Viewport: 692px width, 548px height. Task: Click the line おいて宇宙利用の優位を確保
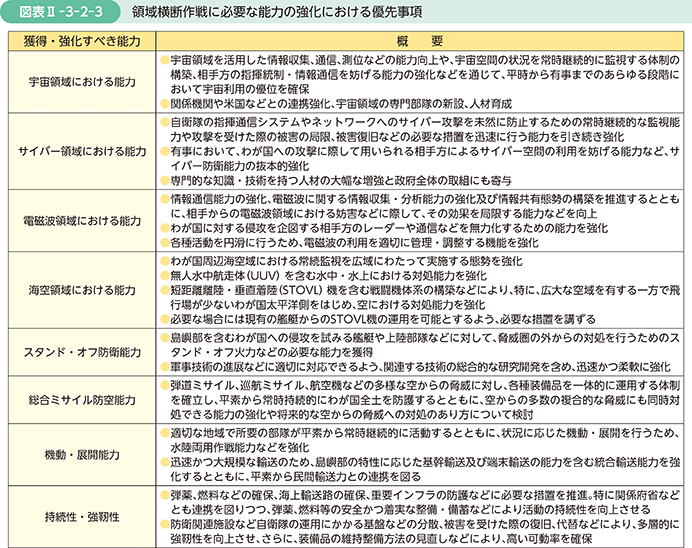pos(240,89)
